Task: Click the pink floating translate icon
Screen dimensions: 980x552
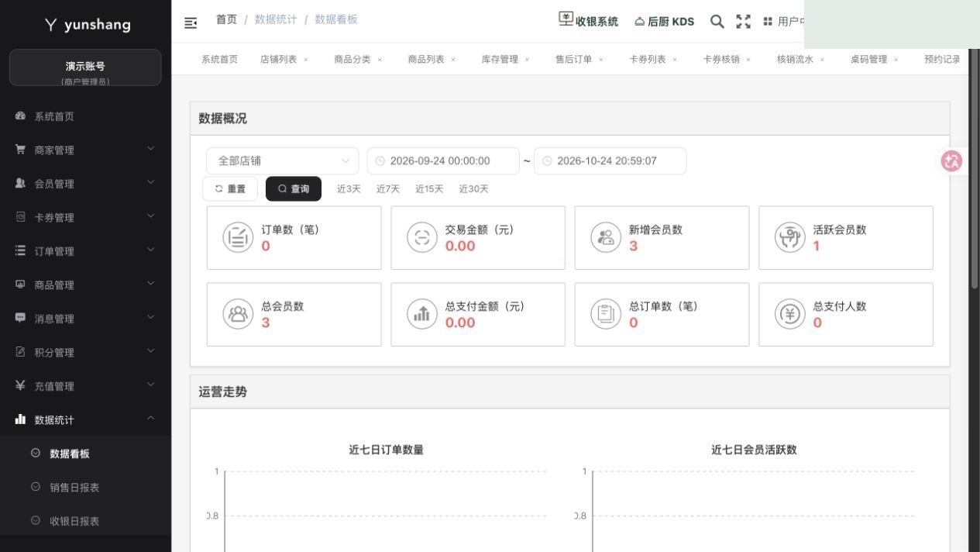Action: tap(951, 160)
